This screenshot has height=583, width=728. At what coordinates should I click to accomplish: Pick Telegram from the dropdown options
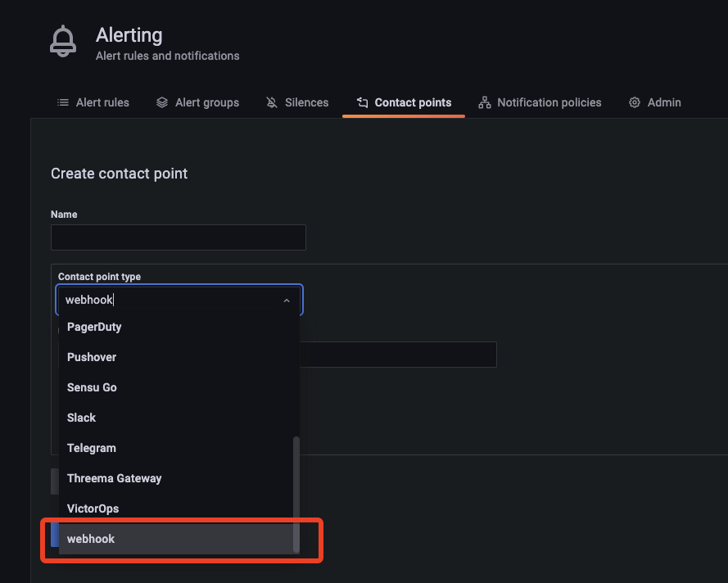91,448
